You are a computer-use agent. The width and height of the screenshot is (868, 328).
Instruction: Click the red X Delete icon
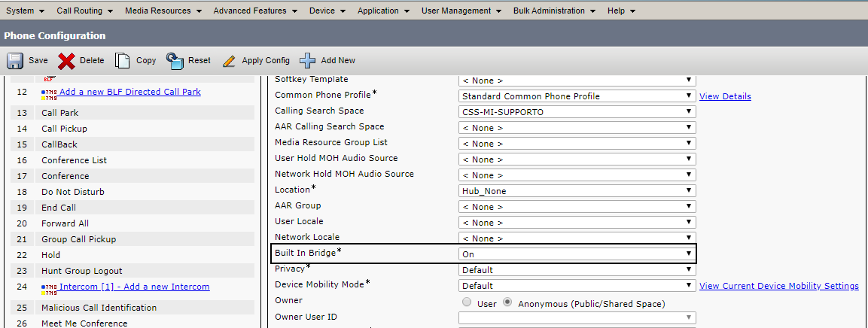coord(67,61)
